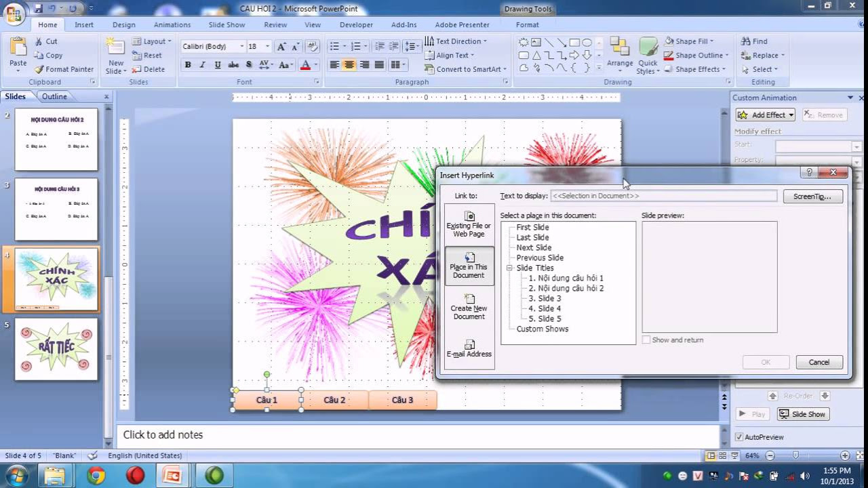Image resolution: width=868 pixels, height=488 pixels.
Task: Select 'First Slide' in the tree
Action: (x=532, y=227)
